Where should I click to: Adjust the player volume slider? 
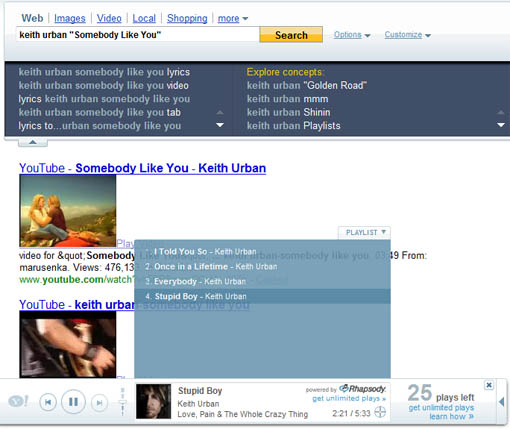[x=123, y=401]
